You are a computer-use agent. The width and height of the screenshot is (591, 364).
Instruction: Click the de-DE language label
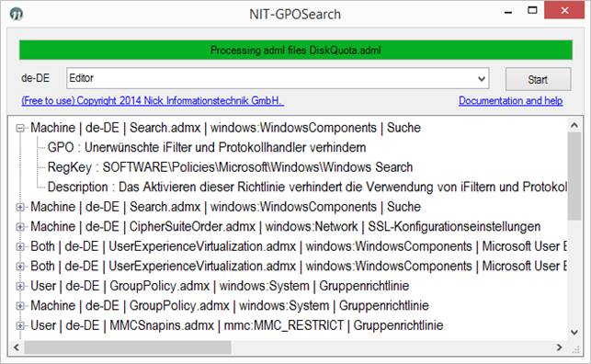coord(35,78)
